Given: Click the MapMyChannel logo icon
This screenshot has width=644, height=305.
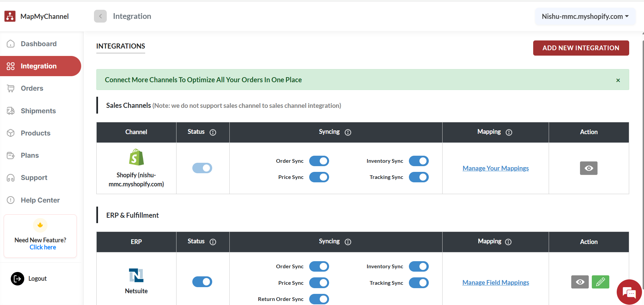Looking at the screenshot, I should click(x=10, y=16).
